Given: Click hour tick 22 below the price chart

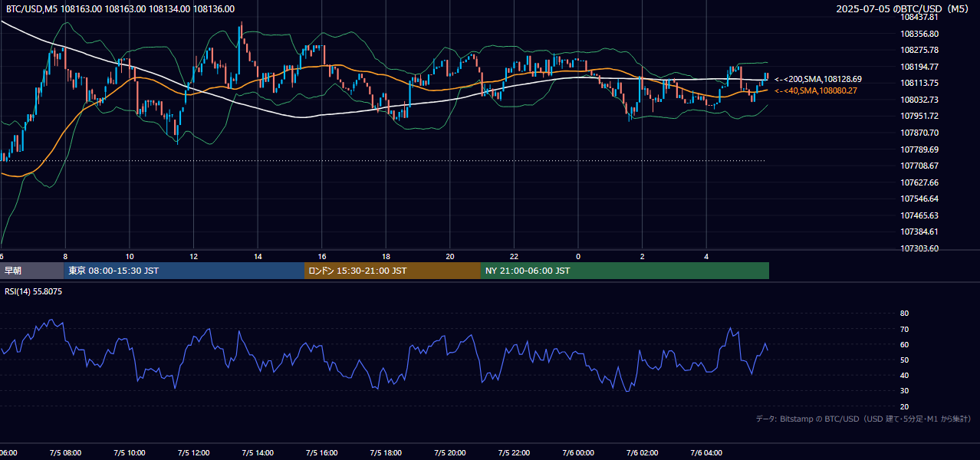Looking at the screenshot, I should (514, 257).
